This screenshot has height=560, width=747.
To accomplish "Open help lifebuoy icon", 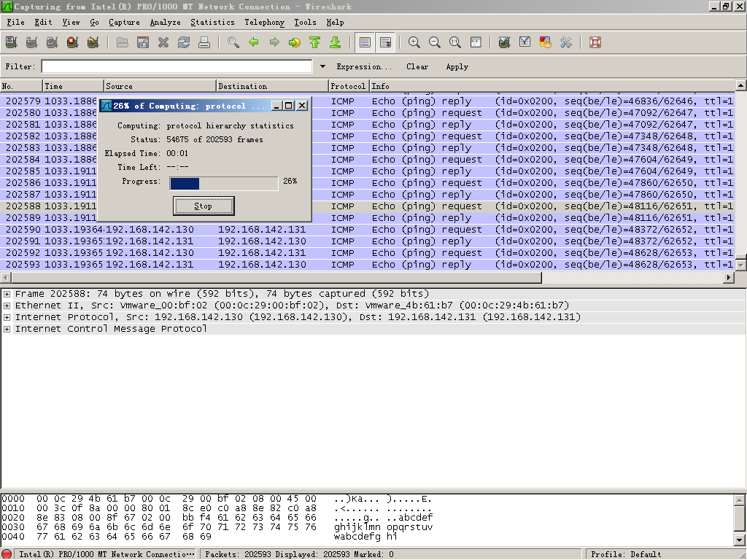I will [x=595, y=42].
